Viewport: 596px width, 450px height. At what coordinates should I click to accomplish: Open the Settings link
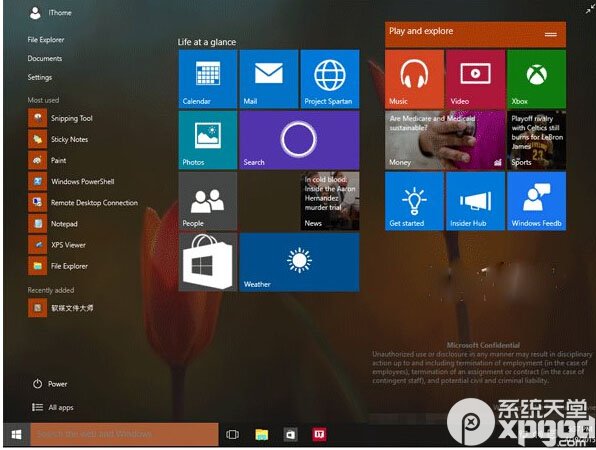[x=40, y=77]
